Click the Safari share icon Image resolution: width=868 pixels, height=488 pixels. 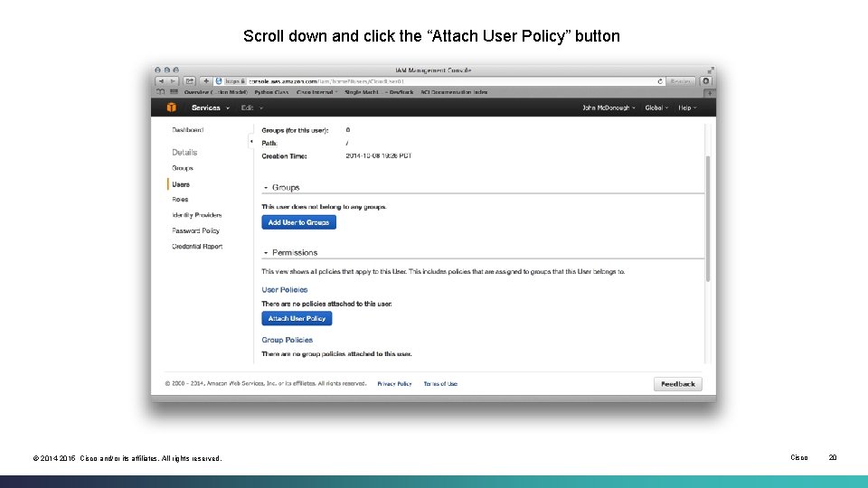(x=189, y=81)
